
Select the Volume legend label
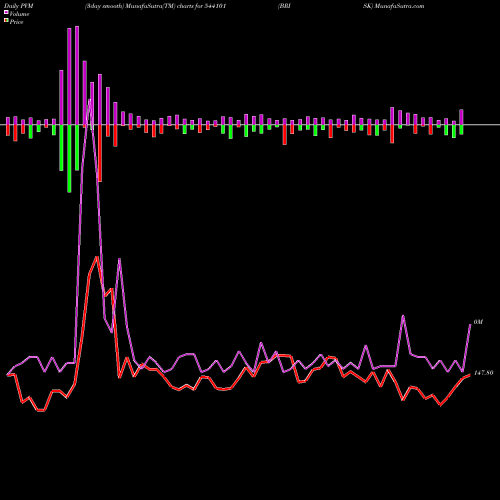click(x=19, y=14)
